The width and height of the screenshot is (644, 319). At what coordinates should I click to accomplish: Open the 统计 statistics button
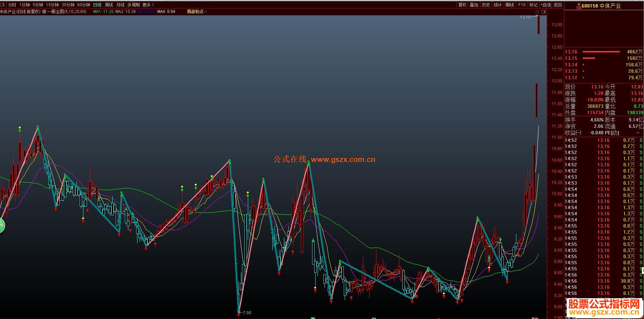(x=498, y=5)
